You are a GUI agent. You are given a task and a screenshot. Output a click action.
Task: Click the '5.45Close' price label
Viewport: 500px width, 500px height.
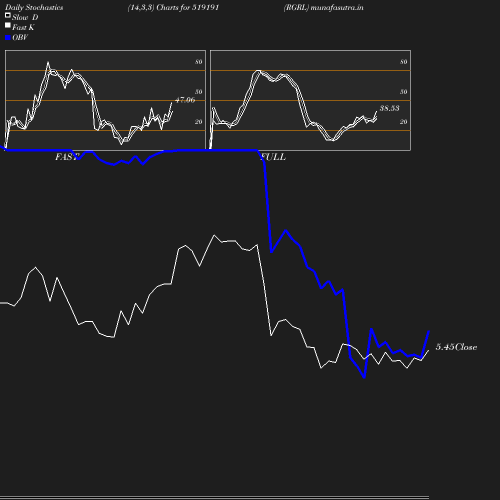[x=456, y=347]
